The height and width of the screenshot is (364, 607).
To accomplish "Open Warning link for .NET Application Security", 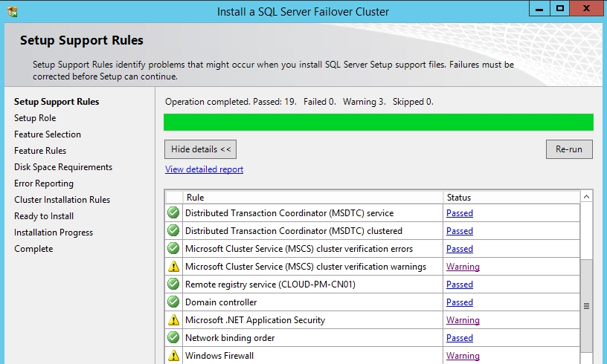I will tap(463, 320).
